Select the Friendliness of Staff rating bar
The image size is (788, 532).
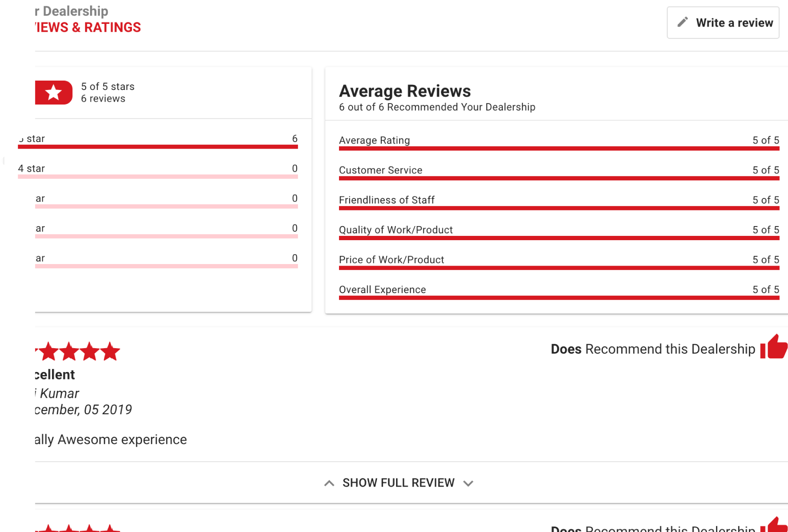559,208
